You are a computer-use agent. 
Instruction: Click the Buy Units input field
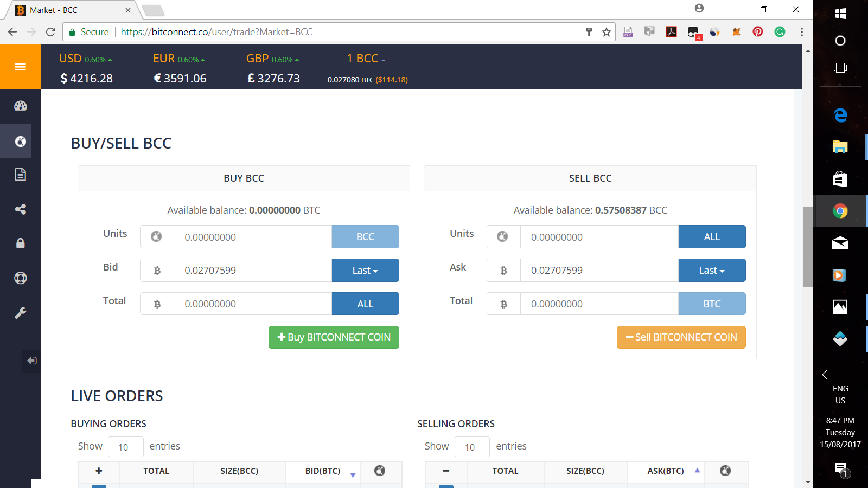tap(253, 237)
